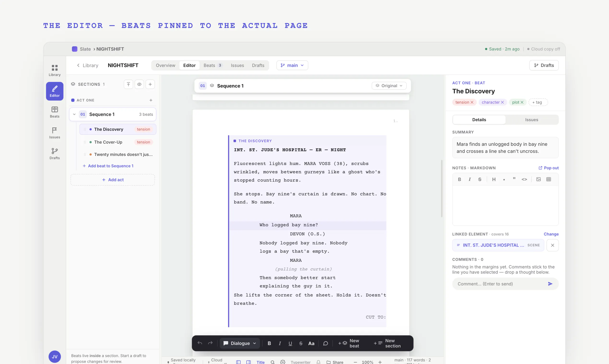Open settings gear in the status bar

pos(283,362)
